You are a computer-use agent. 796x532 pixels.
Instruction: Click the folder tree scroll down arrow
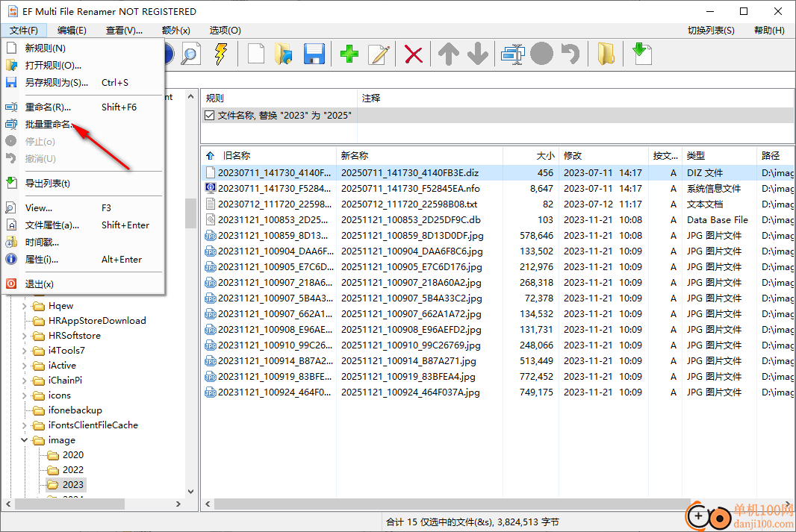[191, 492]
